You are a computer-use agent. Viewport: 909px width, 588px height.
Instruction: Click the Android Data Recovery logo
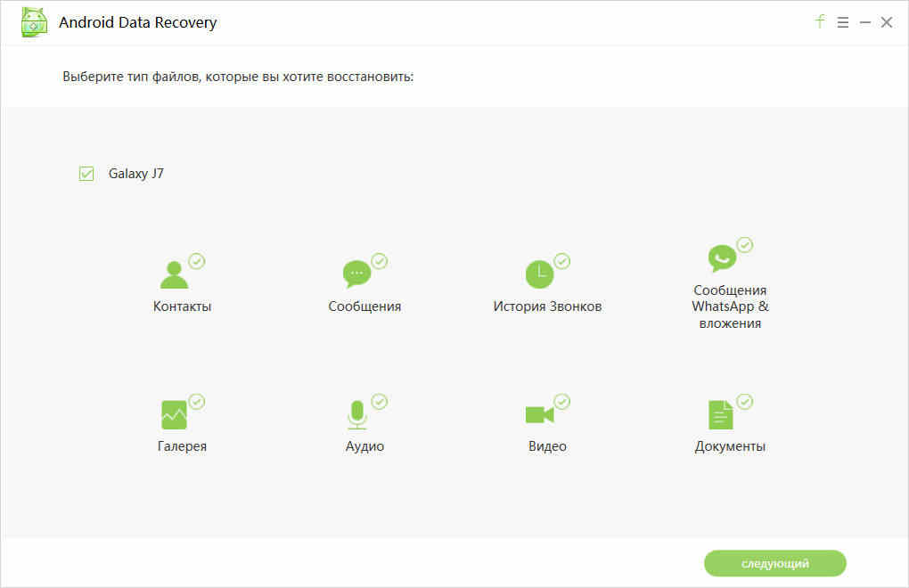(34, 22)
